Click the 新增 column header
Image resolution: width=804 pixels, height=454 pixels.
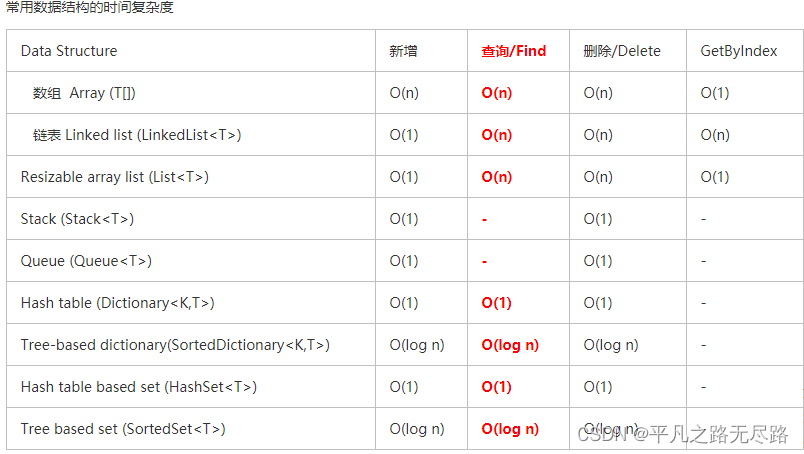(403, 51)
